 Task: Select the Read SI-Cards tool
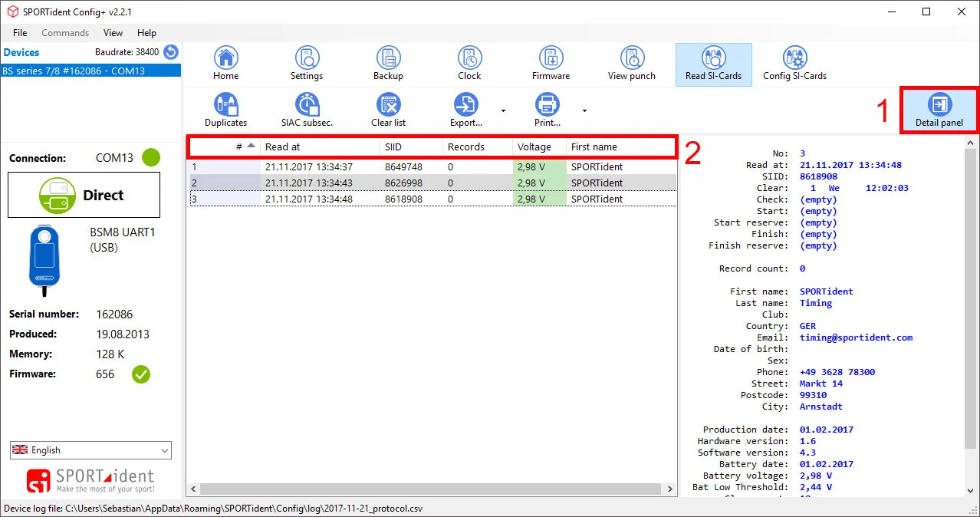pyautogui.click(x=713, y=64)
